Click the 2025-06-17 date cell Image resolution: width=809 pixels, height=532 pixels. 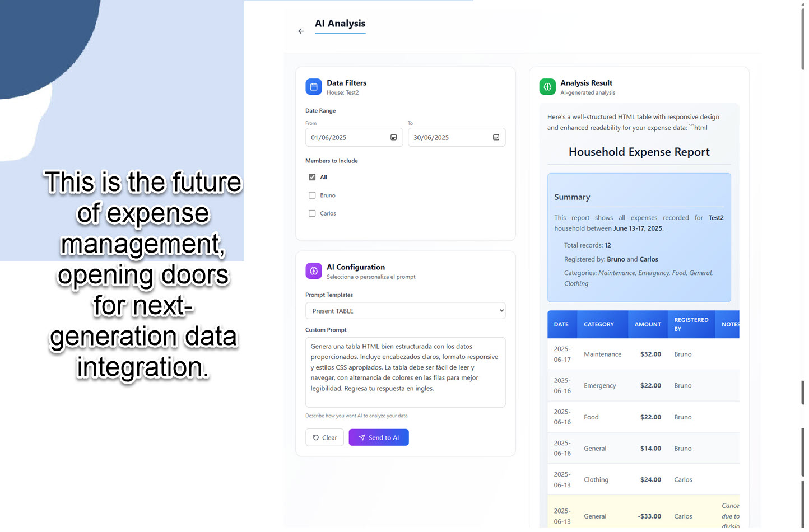(562, 354)
